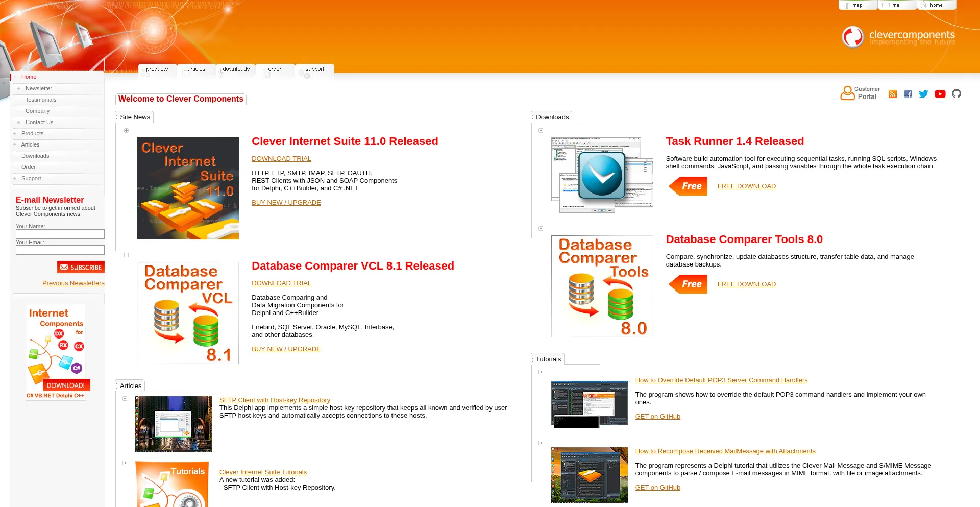Select Testimonials in the sidebar menu
980x507 pixels.
[x=41, y=100]
